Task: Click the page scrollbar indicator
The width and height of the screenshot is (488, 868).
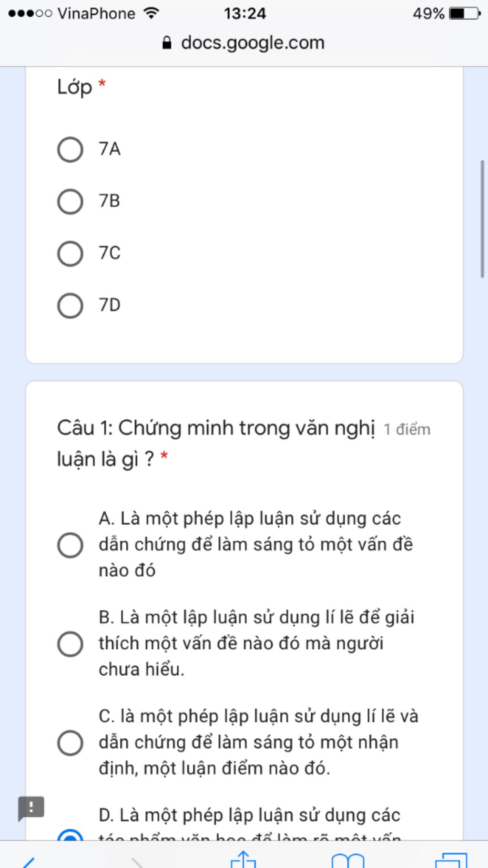Action: tap(483, 218)
